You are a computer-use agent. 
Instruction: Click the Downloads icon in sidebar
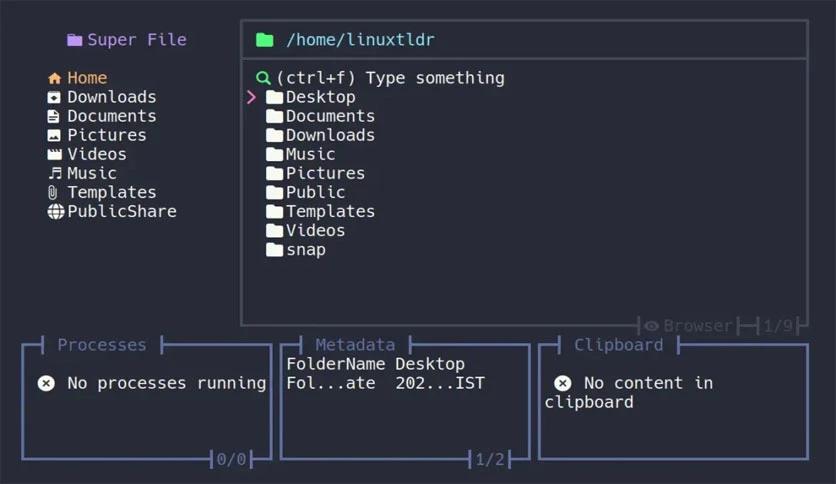[x=54, y=97]
